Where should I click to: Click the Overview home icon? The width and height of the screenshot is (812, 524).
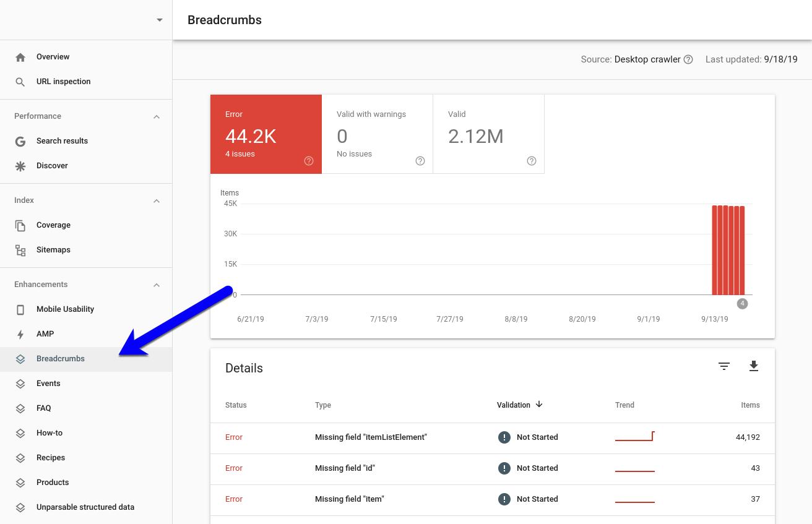(20, 57)
